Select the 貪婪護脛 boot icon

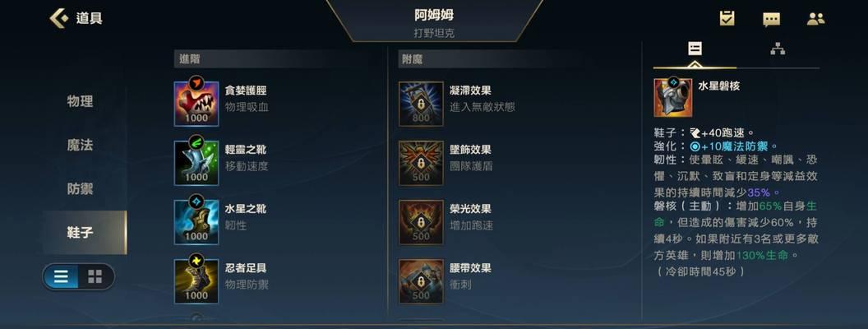tap(196, 103)
